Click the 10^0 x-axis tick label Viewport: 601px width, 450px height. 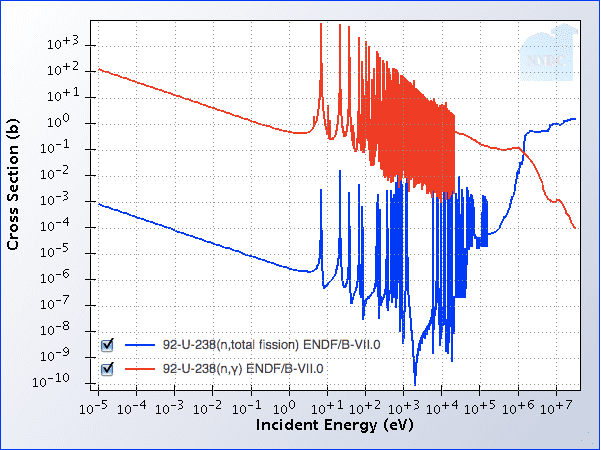284,407
